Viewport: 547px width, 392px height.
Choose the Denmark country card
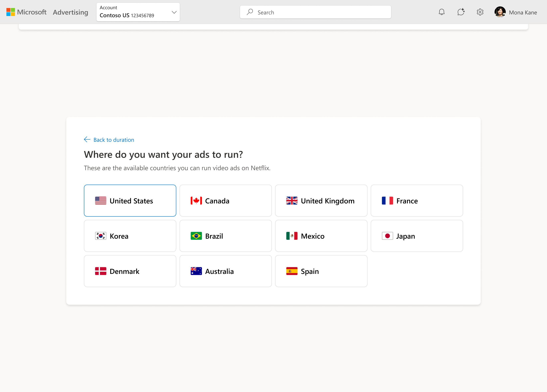click(x=130, y=271)
